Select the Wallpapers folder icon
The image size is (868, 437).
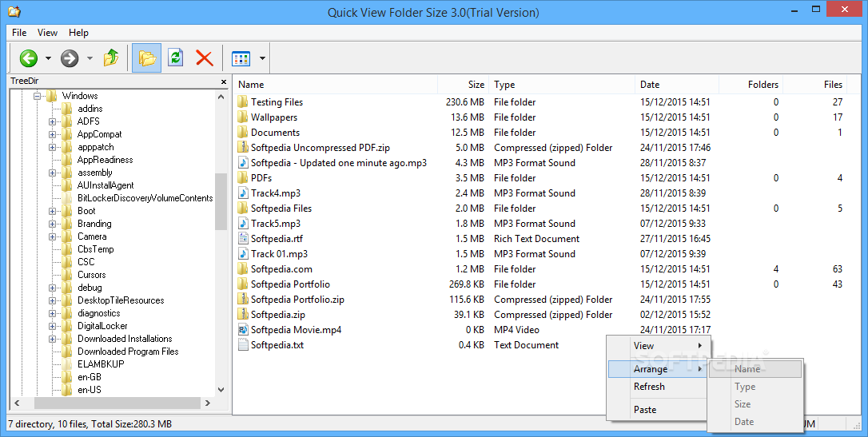[242, 117]
